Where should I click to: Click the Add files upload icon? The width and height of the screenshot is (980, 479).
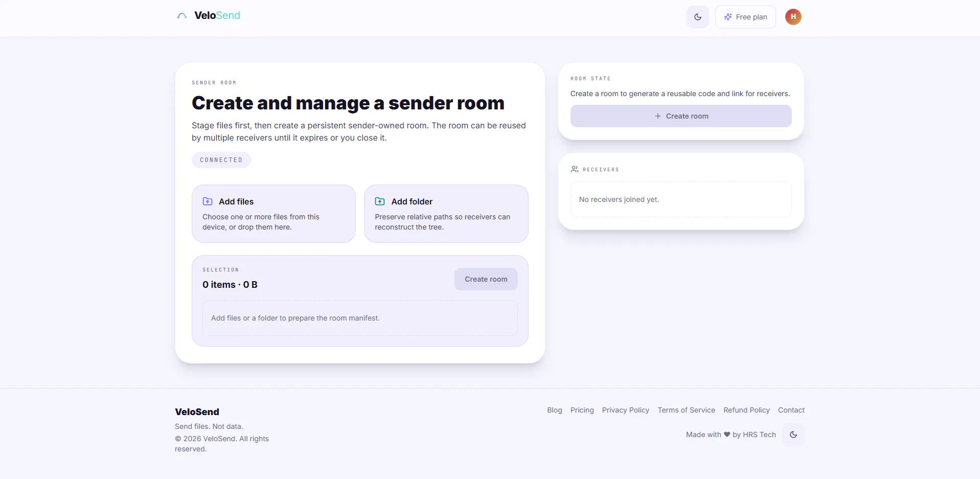[x=208, y=201]
